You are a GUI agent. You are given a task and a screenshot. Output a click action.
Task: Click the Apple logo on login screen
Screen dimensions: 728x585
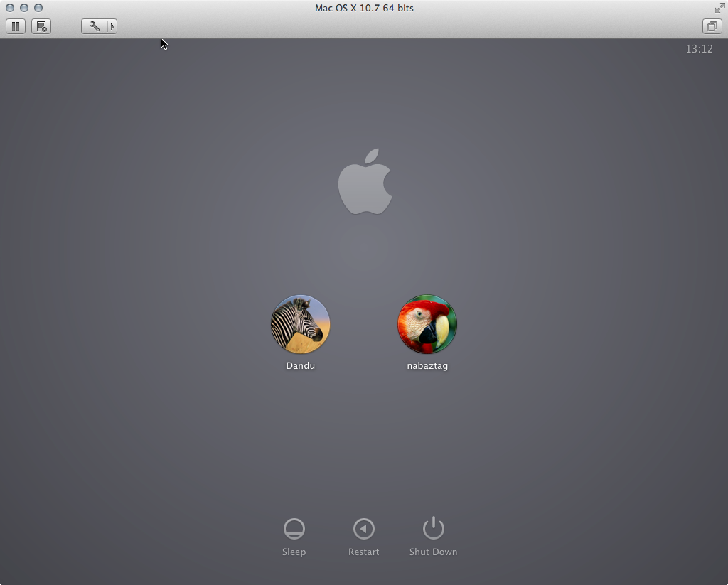pyautogui.click(x=365, y=182)
